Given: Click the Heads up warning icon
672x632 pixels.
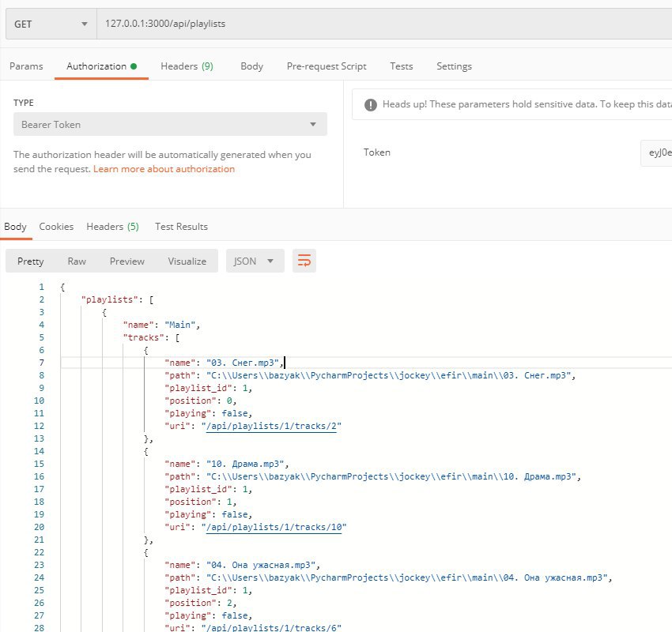Looking at the screenshot, I should coord(370,104).
